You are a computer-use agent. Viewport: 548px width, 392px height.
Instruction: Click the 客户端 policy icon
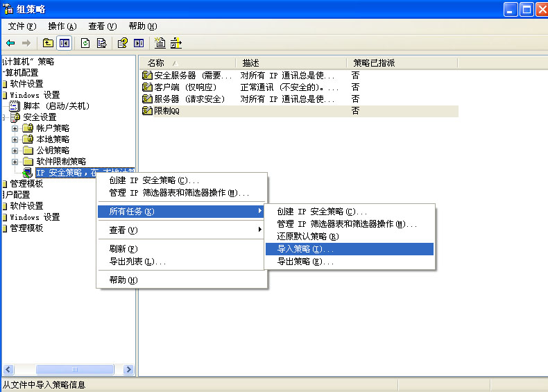click(x=147, y=87)
